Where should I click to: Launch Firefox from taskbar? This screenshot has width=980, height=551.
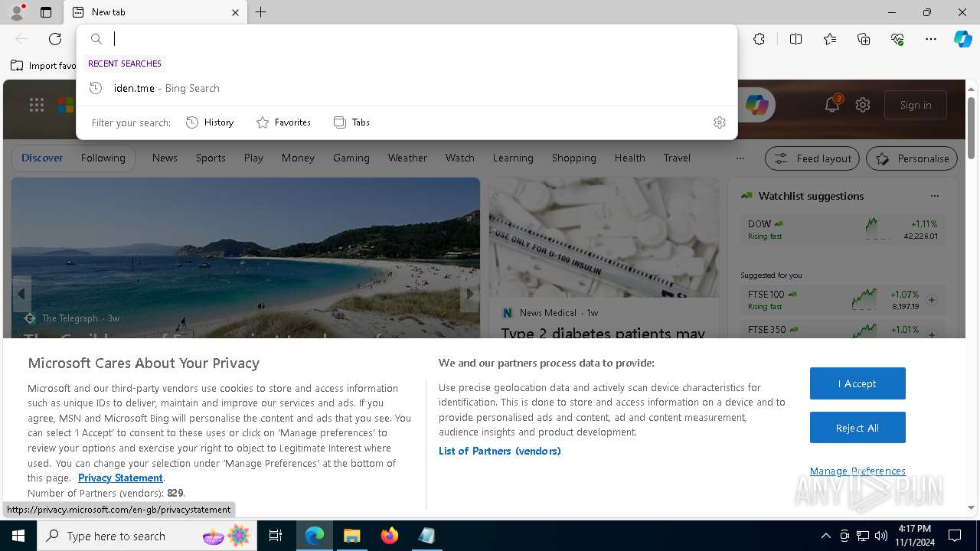[389, 536]
